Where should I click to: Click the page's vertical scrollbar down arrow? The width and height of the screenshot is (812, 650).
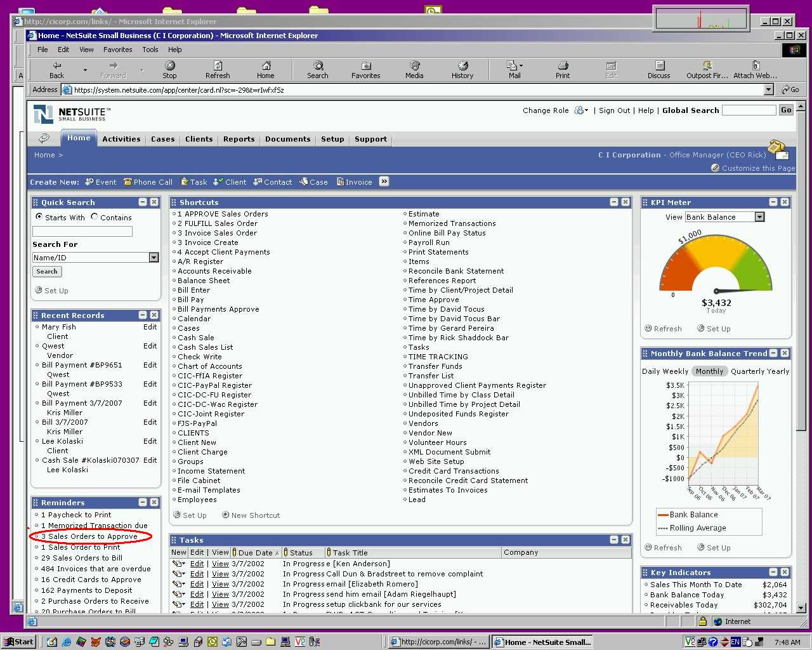(801, 607)
